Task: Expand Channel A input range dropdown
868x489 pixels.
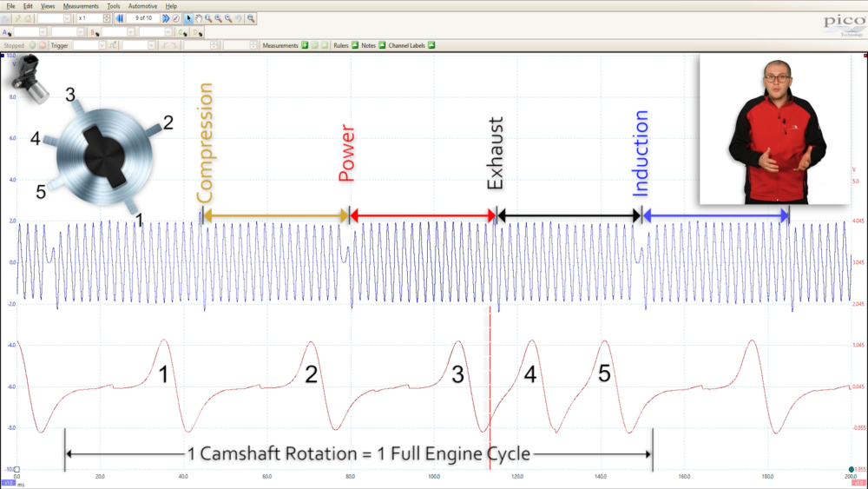Action: click(43, 32)
